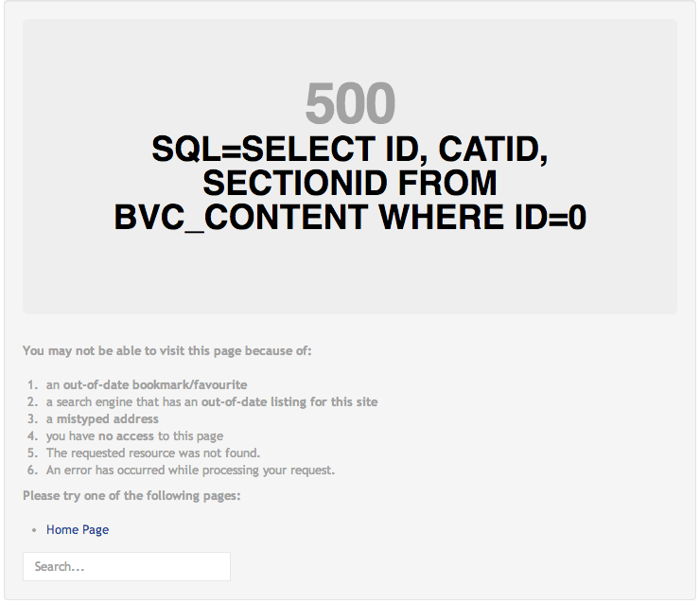Click the list number 1 marker
Image resolution: width=700 pixels, height=604 pixels.
32,384
